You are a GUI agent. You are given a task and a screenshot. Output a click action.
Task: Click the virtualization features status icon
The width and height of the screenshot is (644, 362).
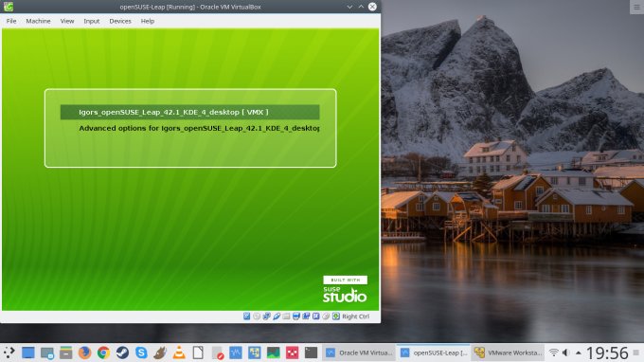coord(315,316)
